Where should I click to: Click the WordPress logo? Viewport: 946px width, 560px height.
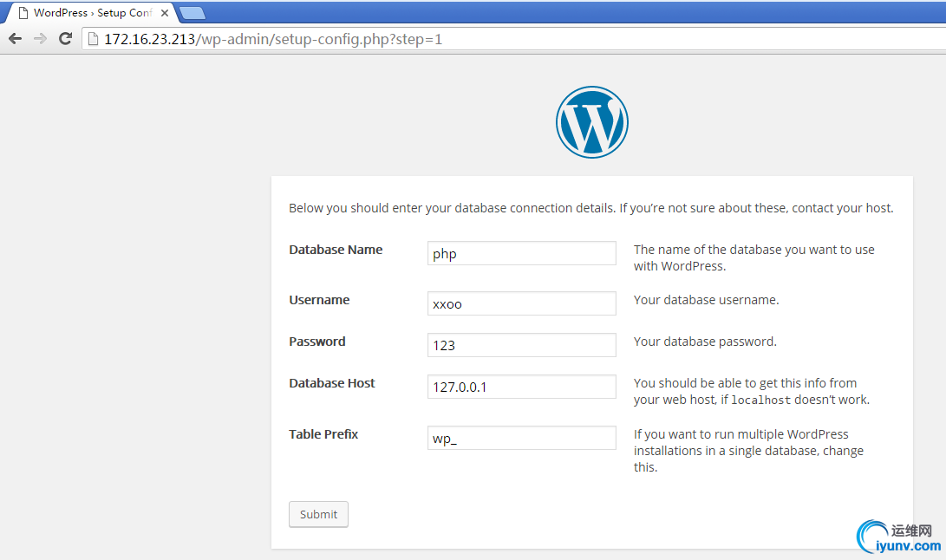click(592, 122)
